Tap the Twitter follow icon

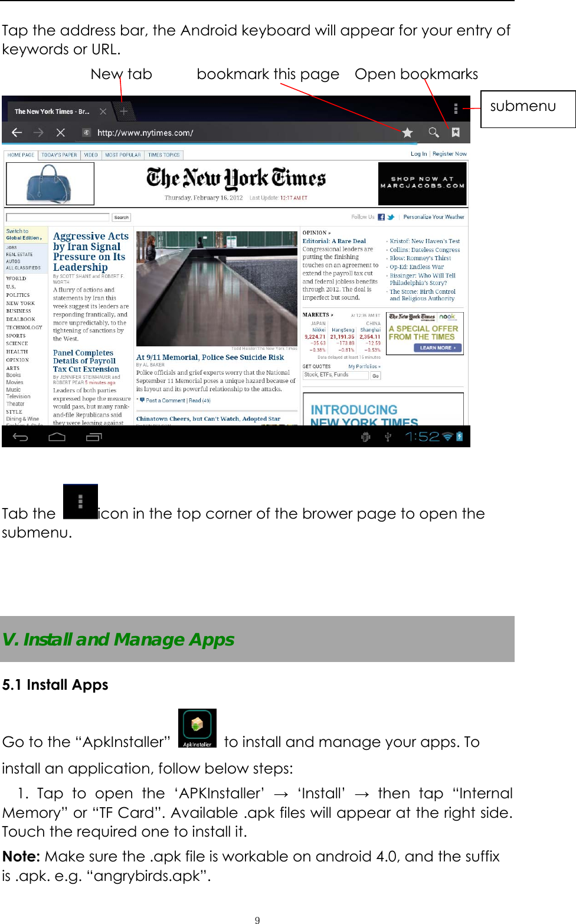pos(391,217)
